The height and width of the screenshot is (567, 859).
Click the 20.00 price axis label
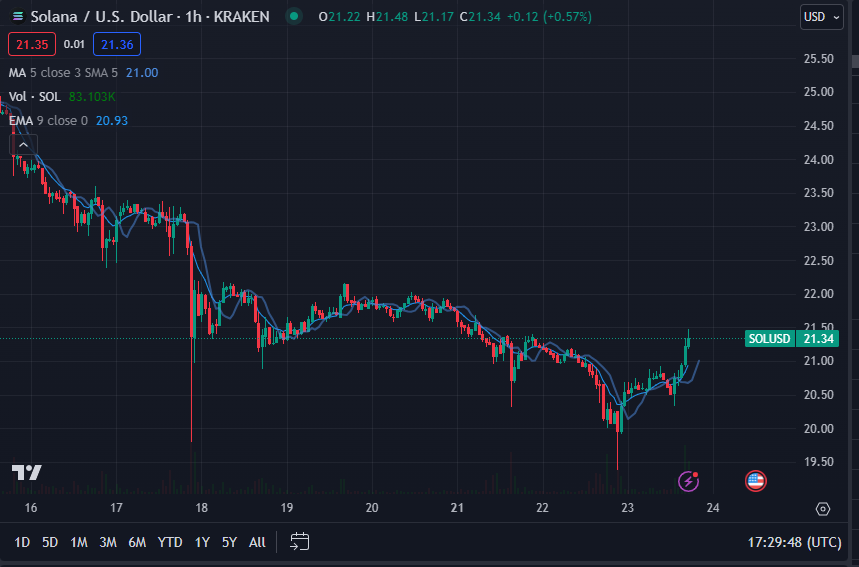point(818,428)
